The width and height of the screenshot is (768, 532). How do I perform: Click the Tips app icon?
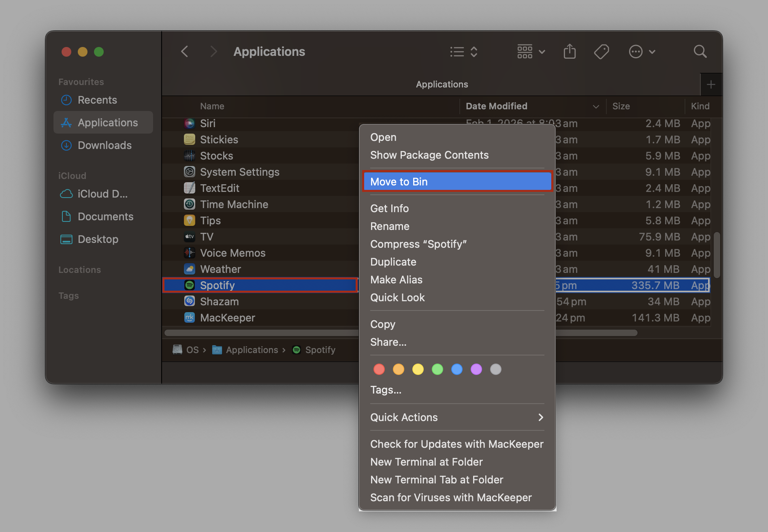[190, 220]
